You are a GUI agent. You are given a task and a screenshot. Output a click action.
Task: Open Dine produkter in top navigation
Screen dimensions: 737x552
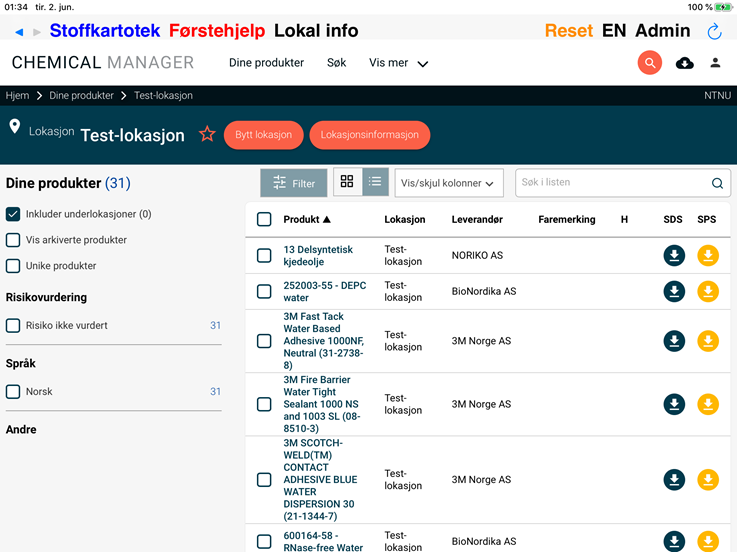[x=266, y=63]
